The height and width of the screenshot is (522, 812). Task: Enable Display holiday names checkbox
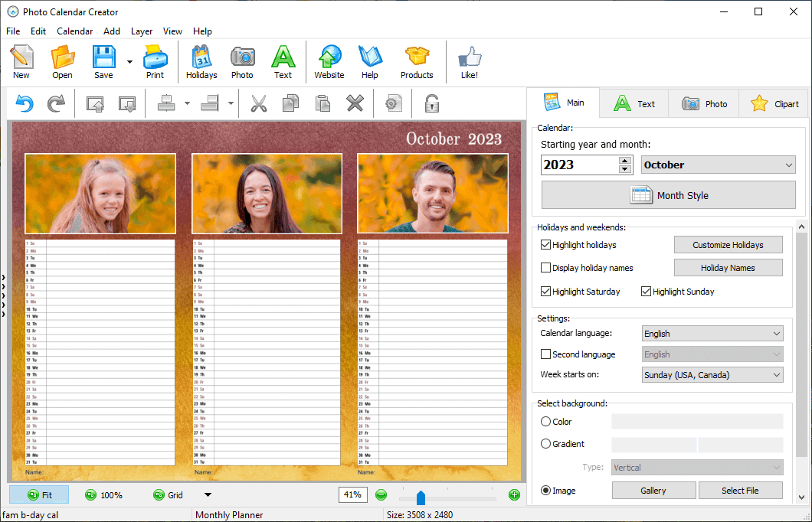pos(546,268)
